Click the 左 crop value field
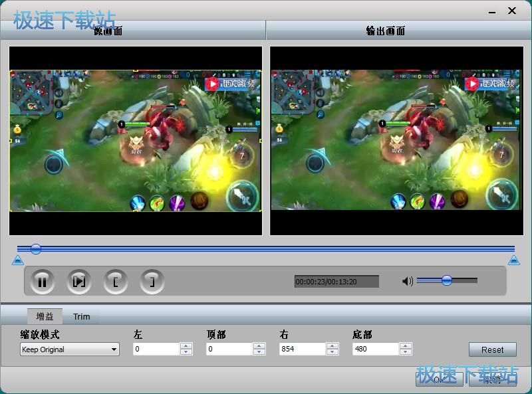Viewport: 532px width, 394px height. 156,349
